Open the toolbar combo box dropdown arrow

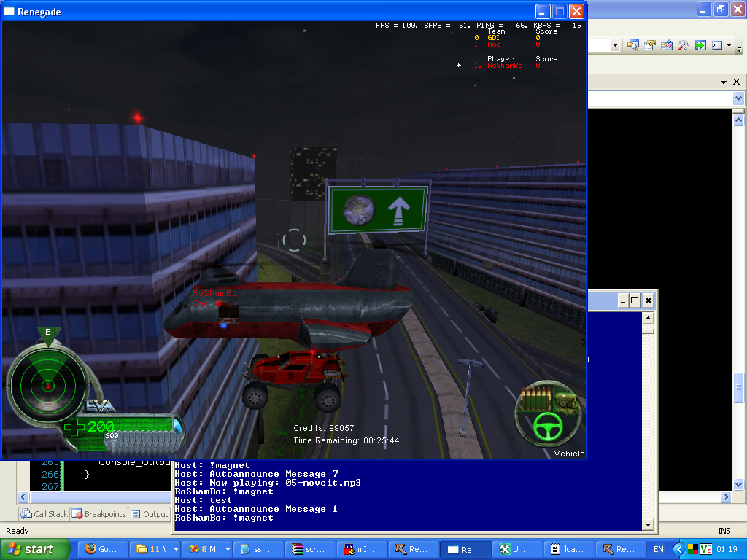pos(615,45)
